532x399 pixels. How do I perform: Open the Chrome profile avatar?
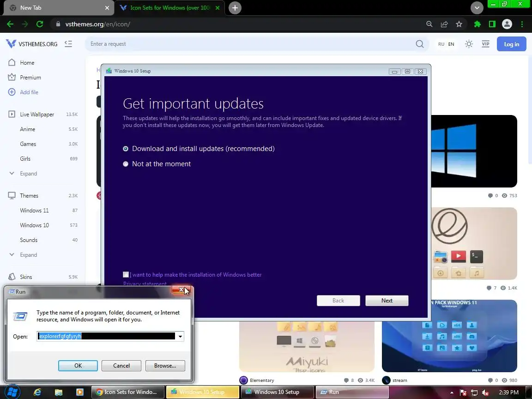pyautogui.click(x=507, y=24)
